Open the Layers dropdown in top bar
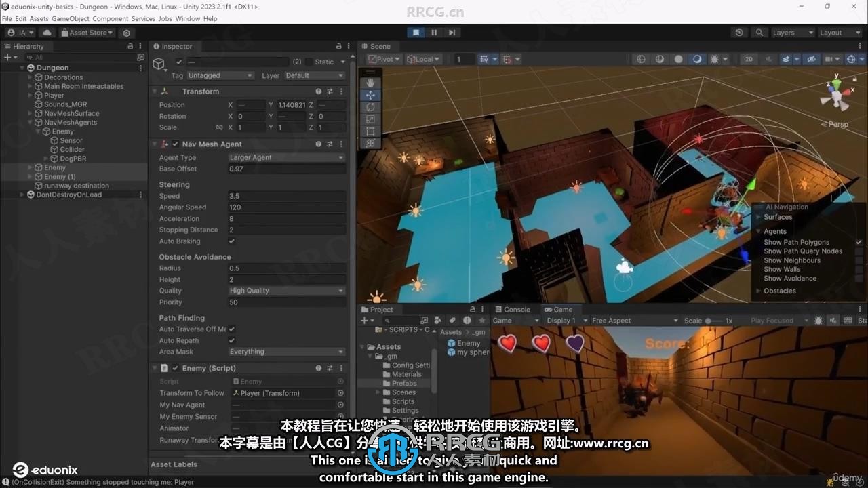Viewport: 868px width, 488px height. point(792,33)
